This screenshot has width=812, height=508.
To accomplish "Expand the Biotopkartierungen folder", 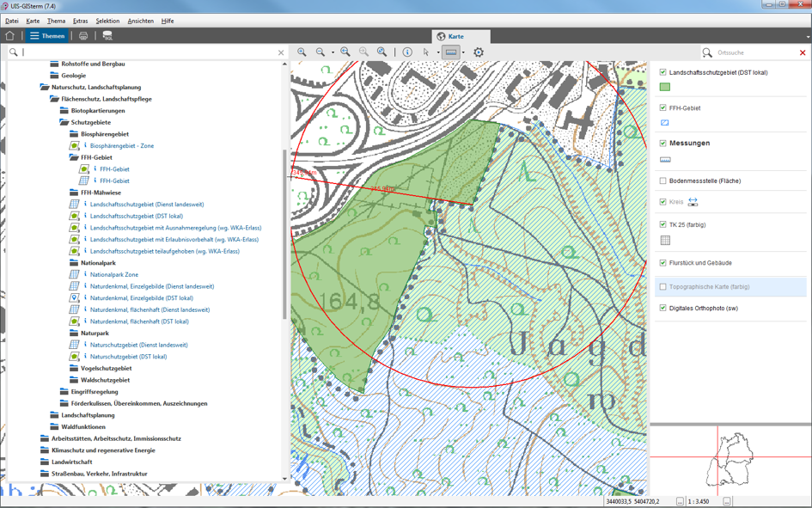I will [64, 110].
